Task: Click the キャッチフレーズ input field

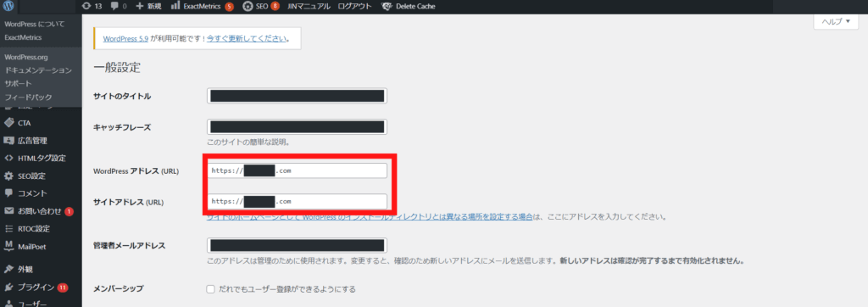Action: click(298, 127)
